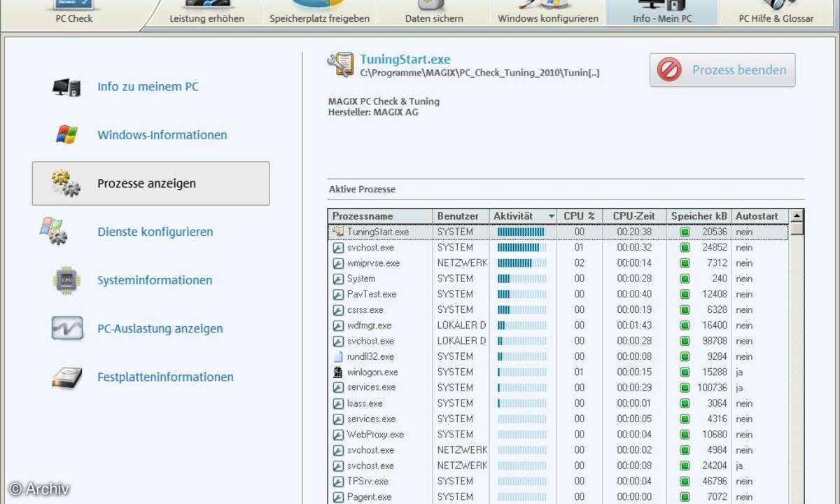Click the computer icon for Info zu meinem PC
840x504 pixels.
66,87
